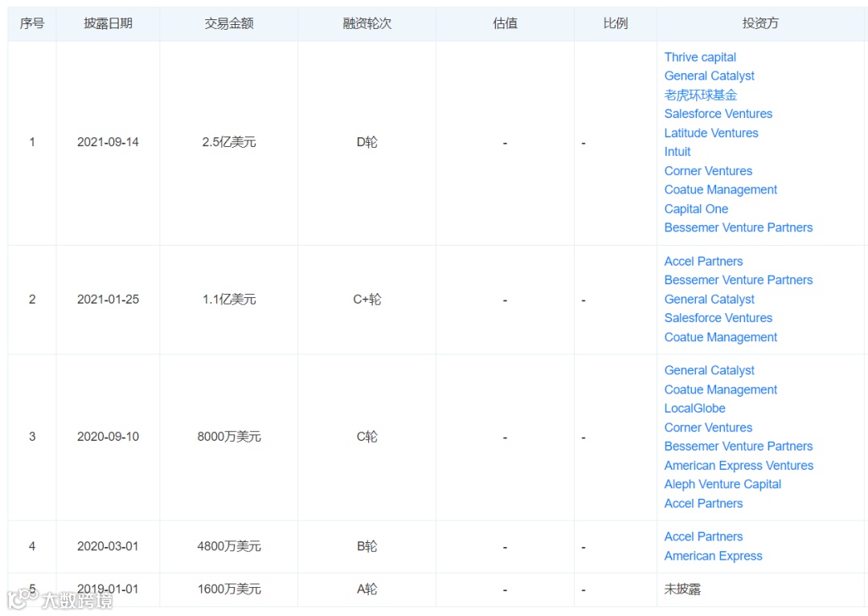Select the date cell 2021-09-14
The width and height of the screenshot is (868, 616).
(x=108, y=142)
